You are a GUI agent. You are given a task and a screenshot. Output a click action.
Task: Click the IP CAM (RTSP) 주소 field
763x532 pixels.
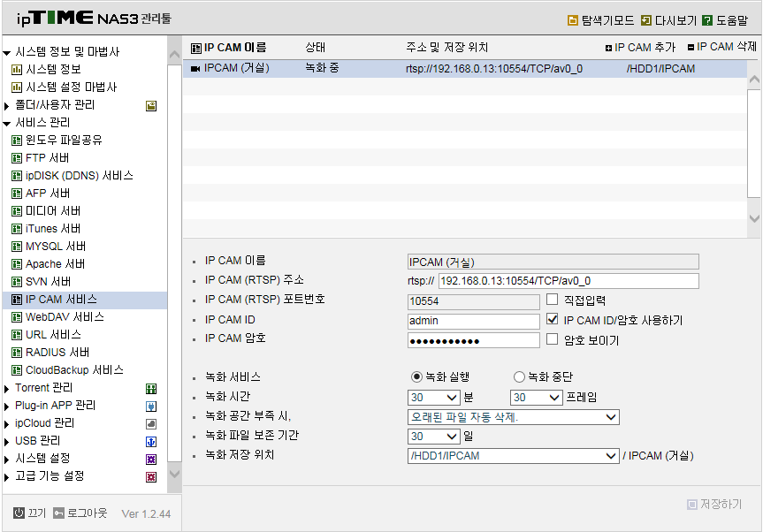click(x=568, y=281)
